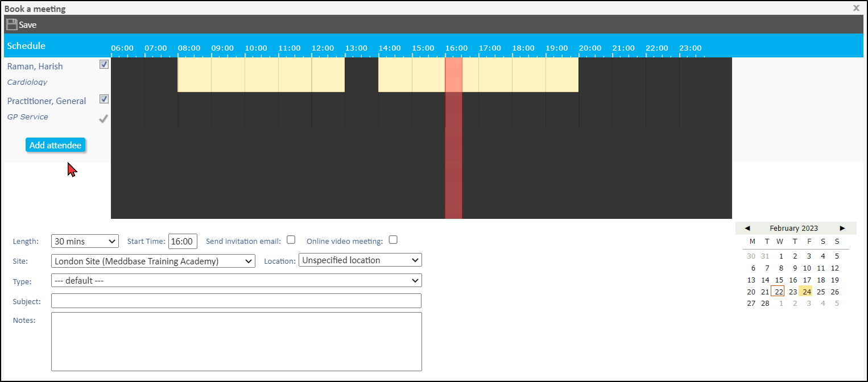Go to previous month in calendar
This screenshot has width=868, height=382.
(x=747, y=229)
